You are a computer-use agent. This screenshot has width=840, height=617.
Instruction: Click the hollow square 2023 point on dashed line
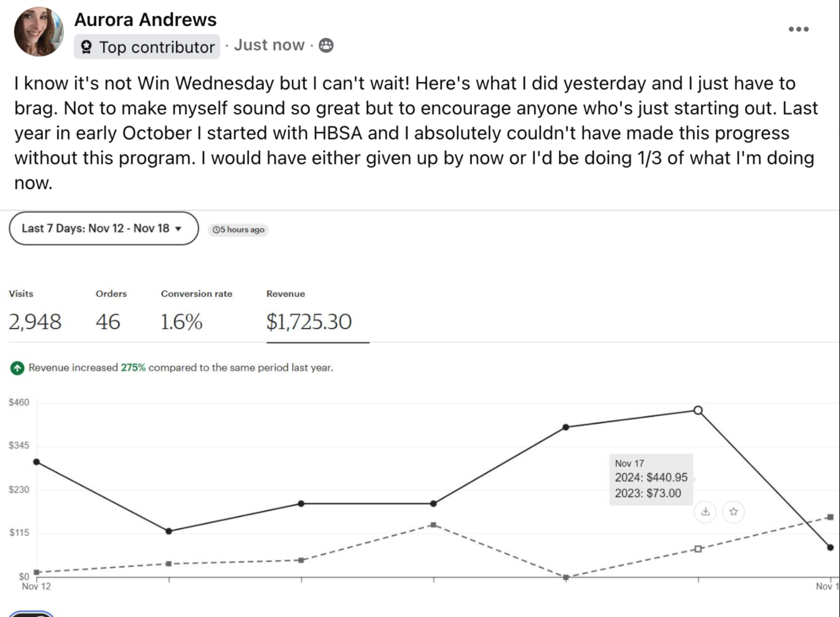tap(698, 549)
